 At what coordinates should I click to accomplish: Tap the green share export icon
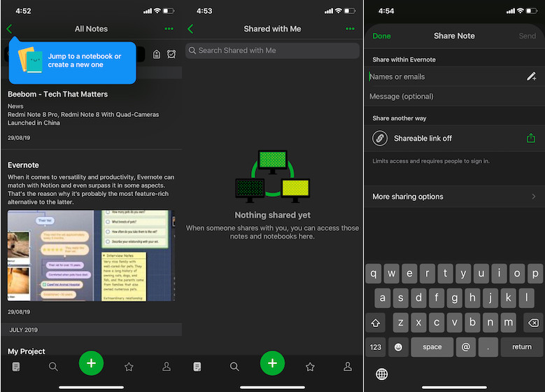[x=531, y=138]
